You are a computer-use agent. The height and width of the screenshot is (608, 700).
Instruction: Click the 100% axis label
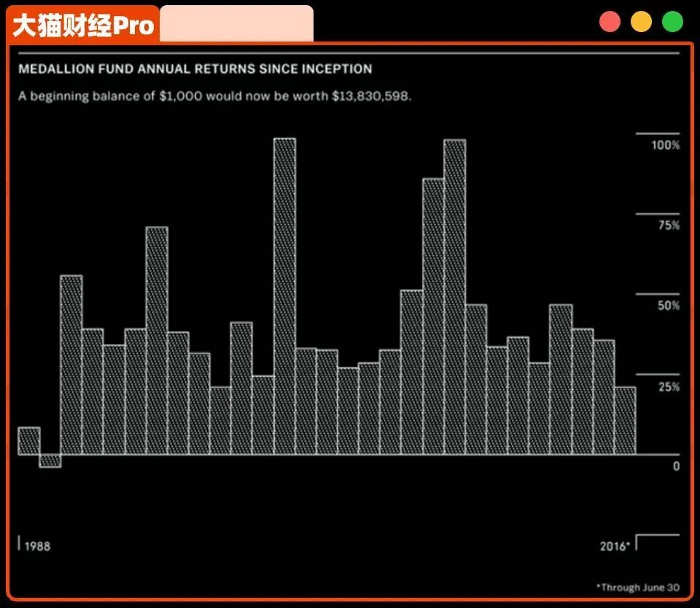pos(665,145)
